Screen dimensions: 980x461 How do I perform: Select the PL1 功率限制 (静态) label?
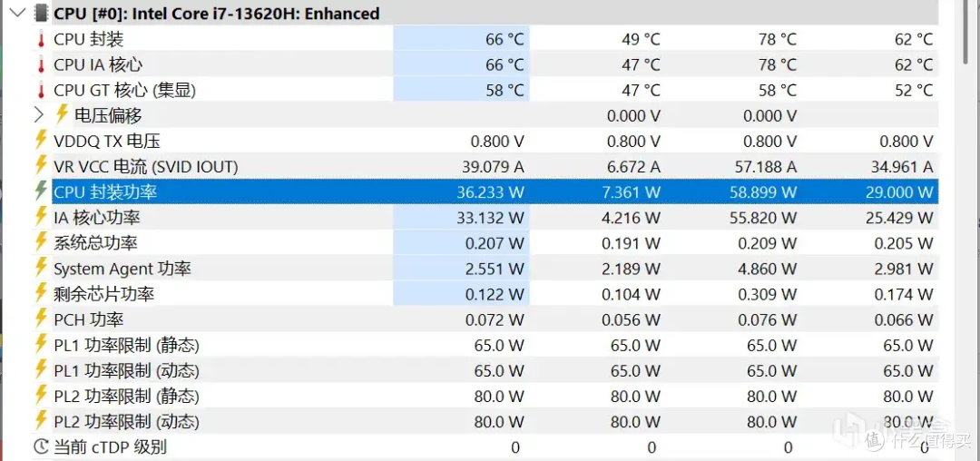tap(126, 345)
